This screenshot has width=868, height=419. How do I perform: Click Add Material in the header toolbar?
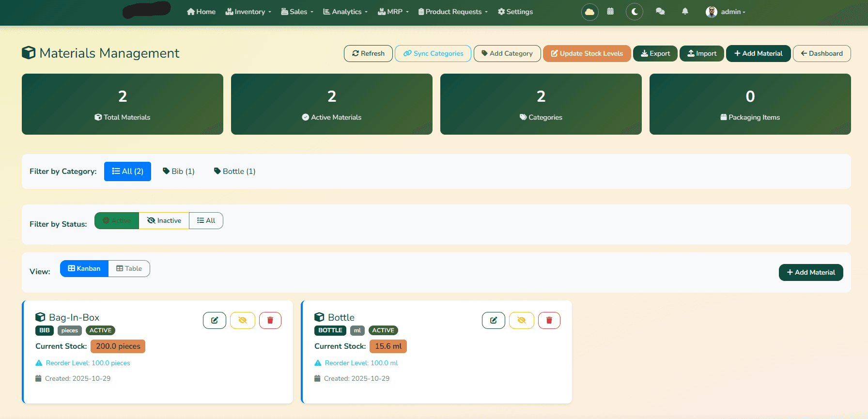(759, 53)
